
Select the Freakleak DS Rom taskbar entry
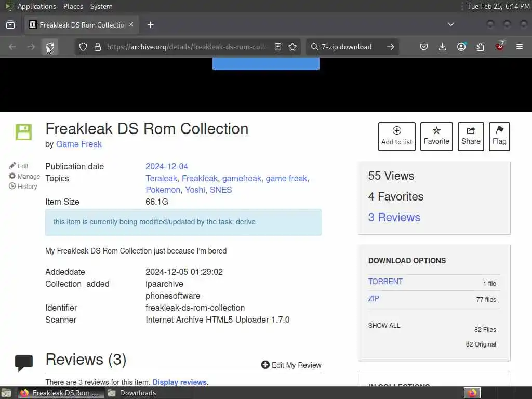coord(61,393)
